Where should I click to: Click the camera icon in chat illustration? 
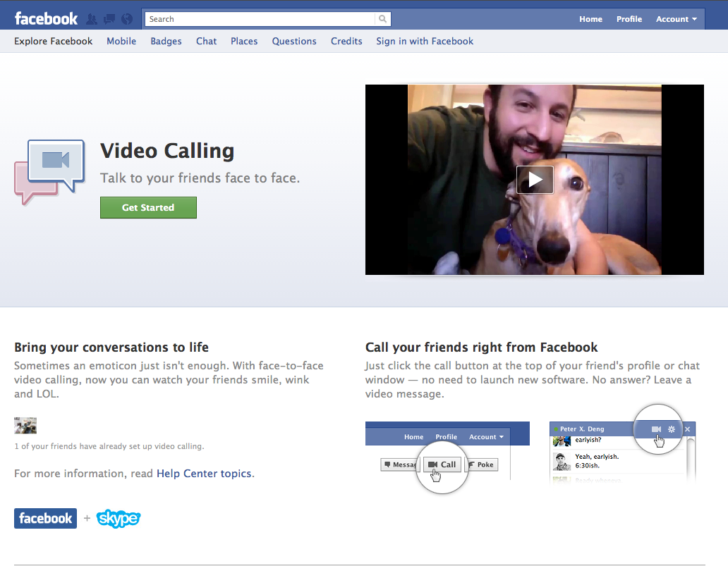tap(656, 429)
